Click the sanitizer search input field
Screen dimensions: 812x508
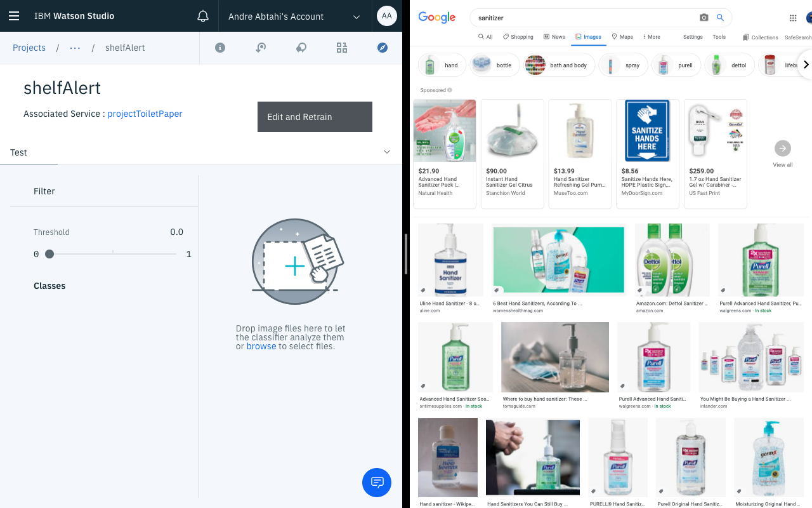click(584, 18)
